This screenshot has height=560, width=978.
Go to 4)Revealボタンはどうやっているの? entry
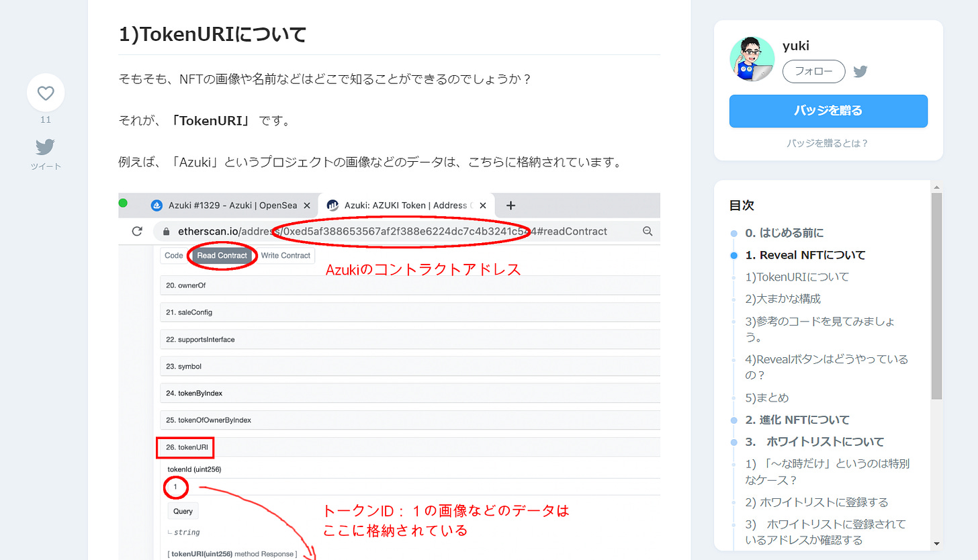(x=826, y=367)
